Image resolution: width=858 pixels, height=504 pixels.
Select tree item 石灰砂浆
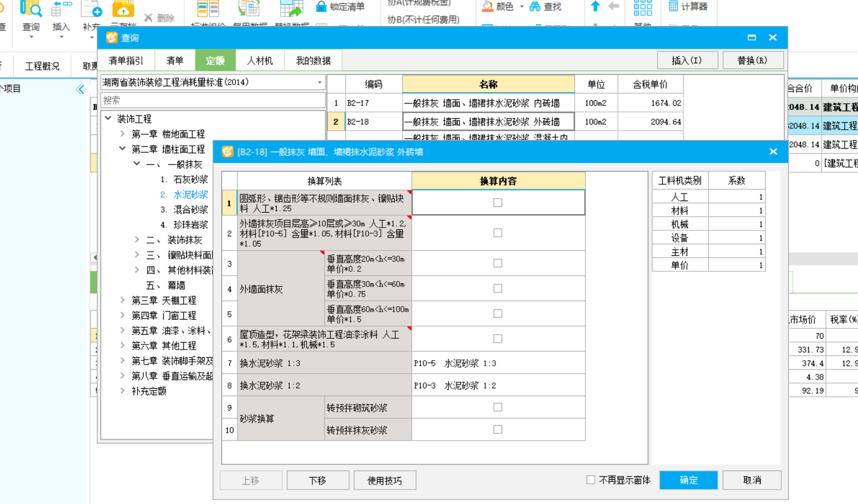pyautogui.click(x=190, y=179)
